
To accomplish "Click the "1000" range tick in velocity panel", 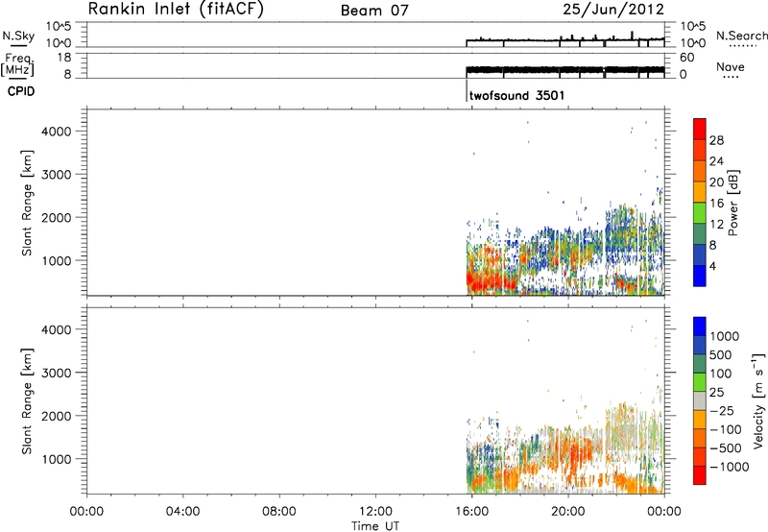I will click(57, 459).
